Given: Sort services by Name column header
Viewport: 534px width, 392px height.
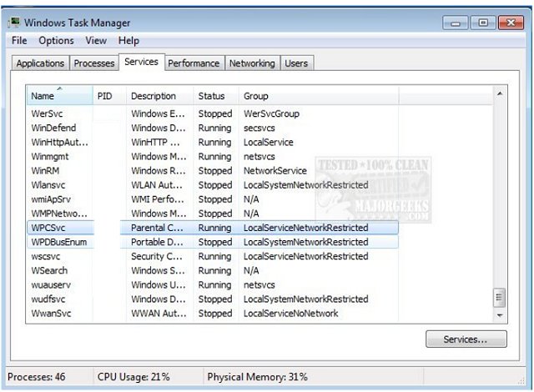Looking at the screenshot, I should [58, 96].
